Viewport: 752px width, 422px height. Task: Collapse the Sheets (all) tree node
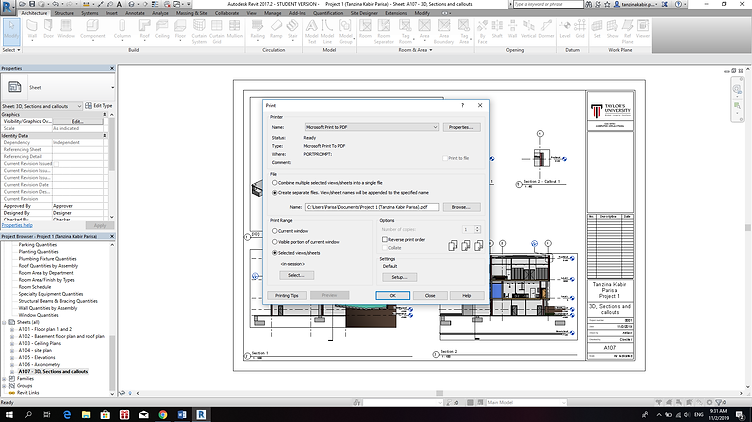point(4,322)
